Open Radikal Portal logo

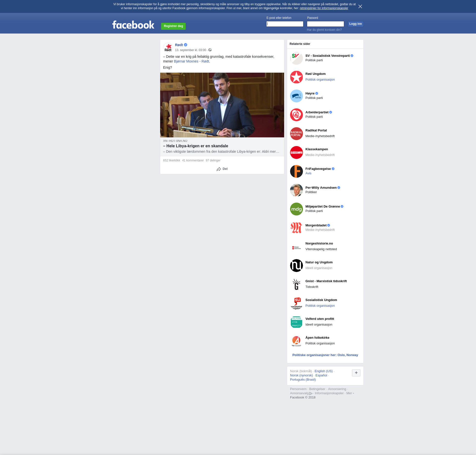(x=297, y=134)
